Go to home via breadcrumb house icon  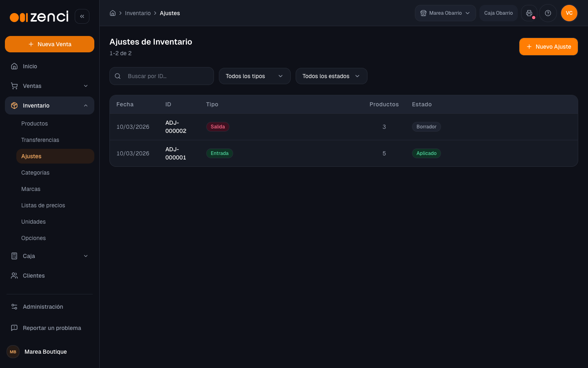tap(113, 13)
